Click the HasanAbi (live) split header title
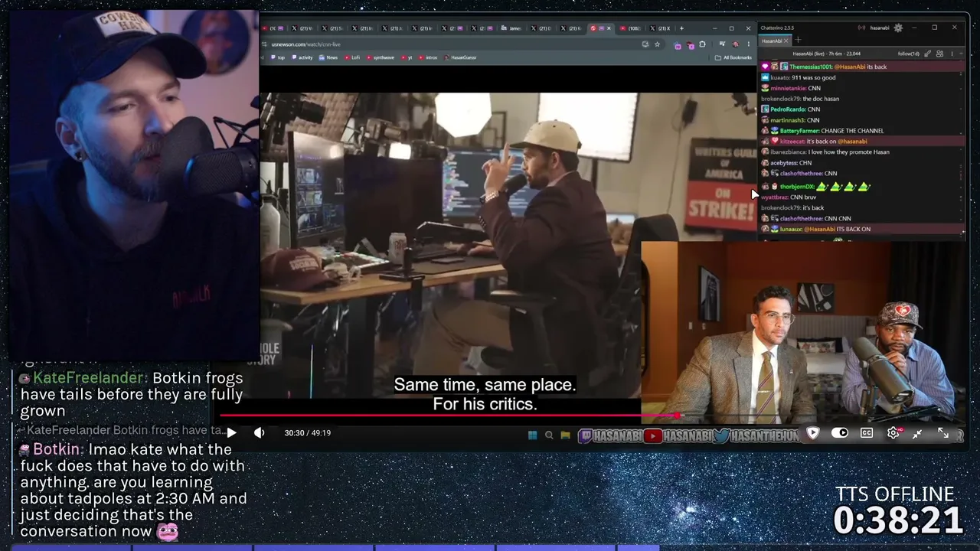This screenshot has height=551, width=980. click(x=827, y=54)
